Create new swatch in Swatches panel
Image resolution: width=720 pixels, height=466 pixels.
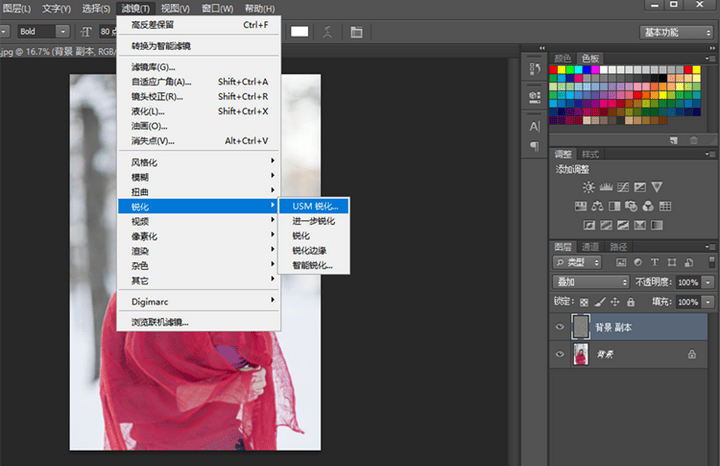674,140
